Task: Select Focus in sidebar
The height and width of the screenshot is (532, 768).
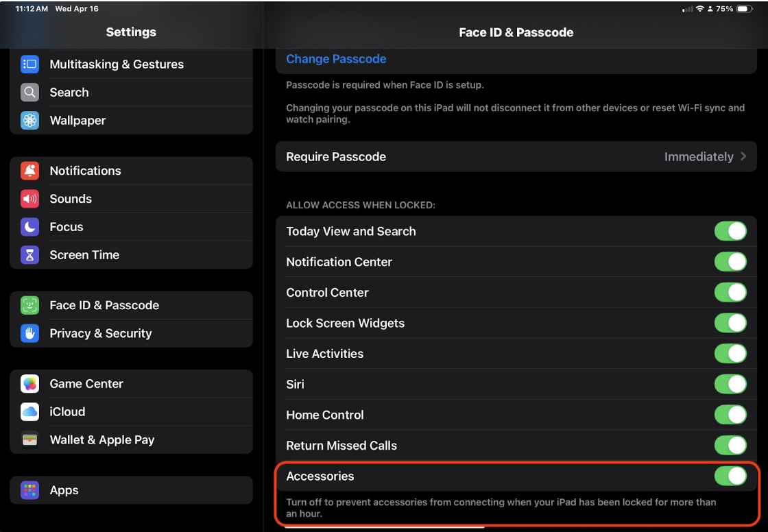Action: pos(131,227)
